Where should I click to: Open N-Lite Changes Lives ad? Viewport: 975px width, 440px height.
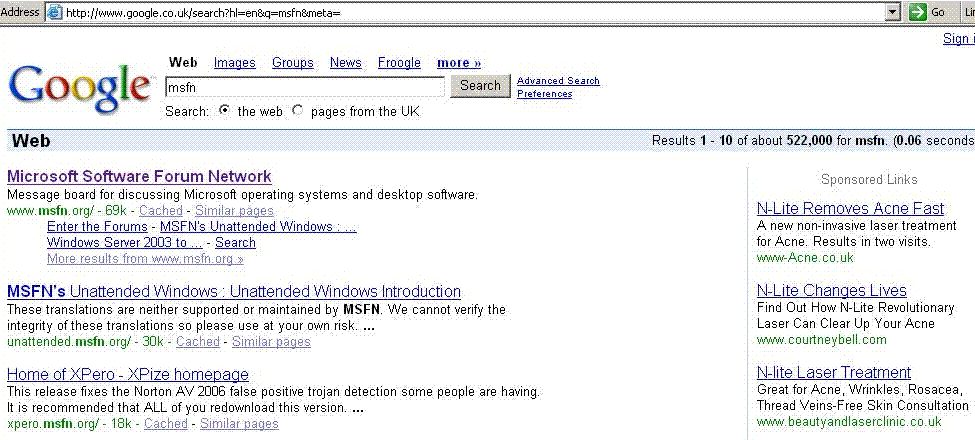[831, 290]
